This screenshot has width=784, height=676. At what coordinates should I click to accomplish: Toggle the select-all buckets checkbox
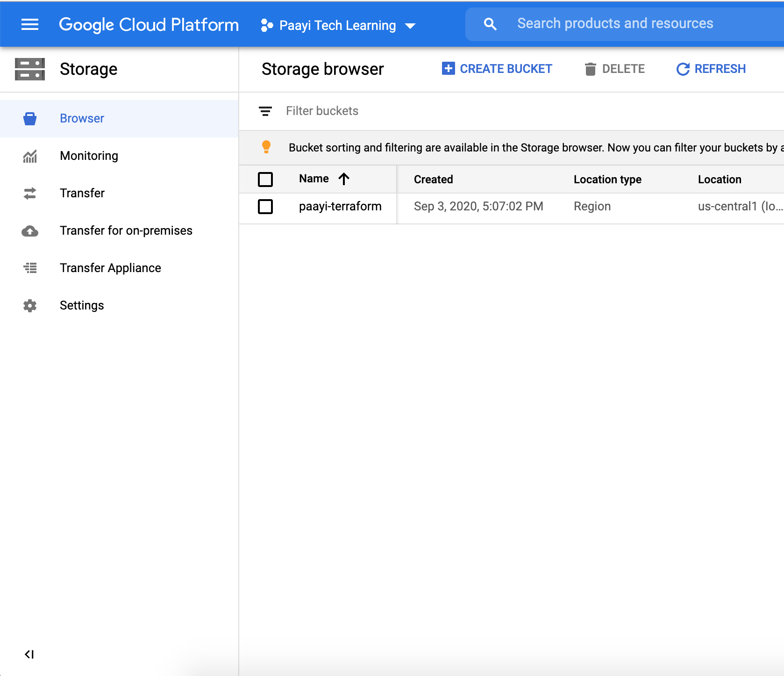265,180
